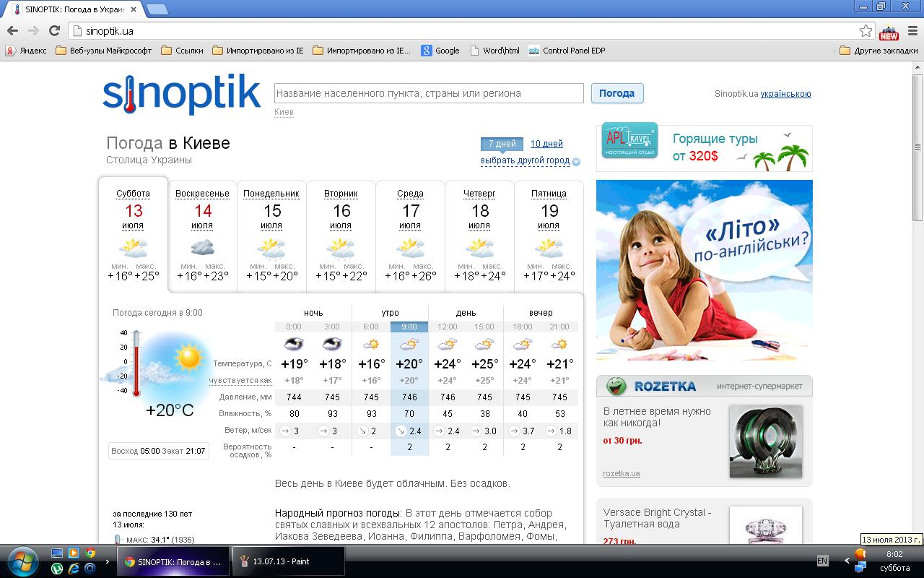
Task: Open the Word\html bookmark
Action: pyautogui.click(x=494, y=51)
